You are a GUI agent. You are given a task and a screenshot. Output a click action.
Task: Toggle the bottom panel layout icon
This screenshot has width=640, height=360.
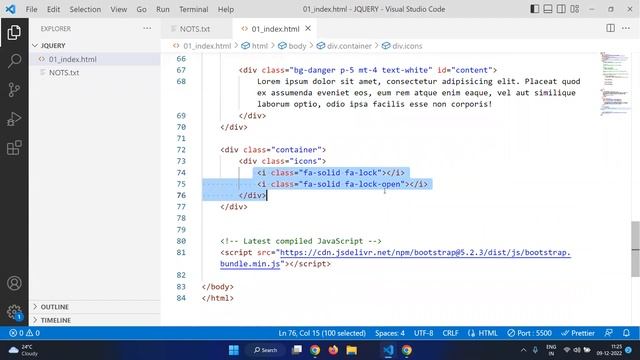[x=548, y=9]
